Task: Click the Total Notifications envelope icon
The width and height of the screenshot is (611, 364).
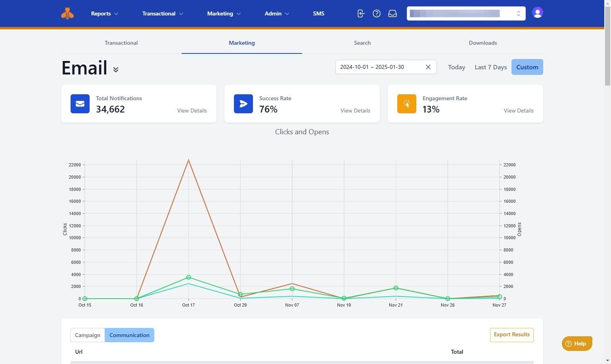Action: pos(80,104)
